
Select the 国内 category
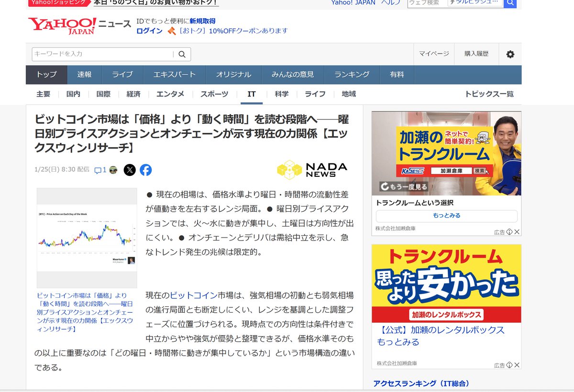click(73, 94)
